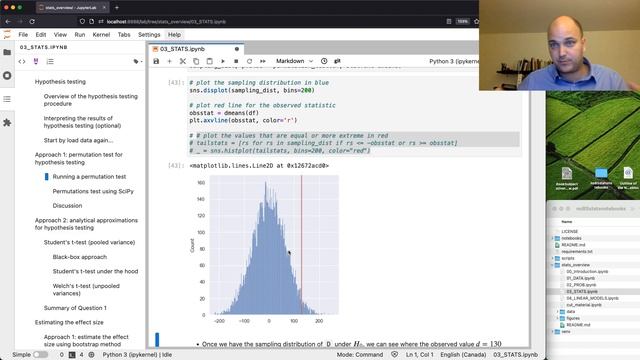This screenshot has height=360, width=640.
Task: Jump to Approach 2: analytical approximations heading
Action: tap(86, 224)
